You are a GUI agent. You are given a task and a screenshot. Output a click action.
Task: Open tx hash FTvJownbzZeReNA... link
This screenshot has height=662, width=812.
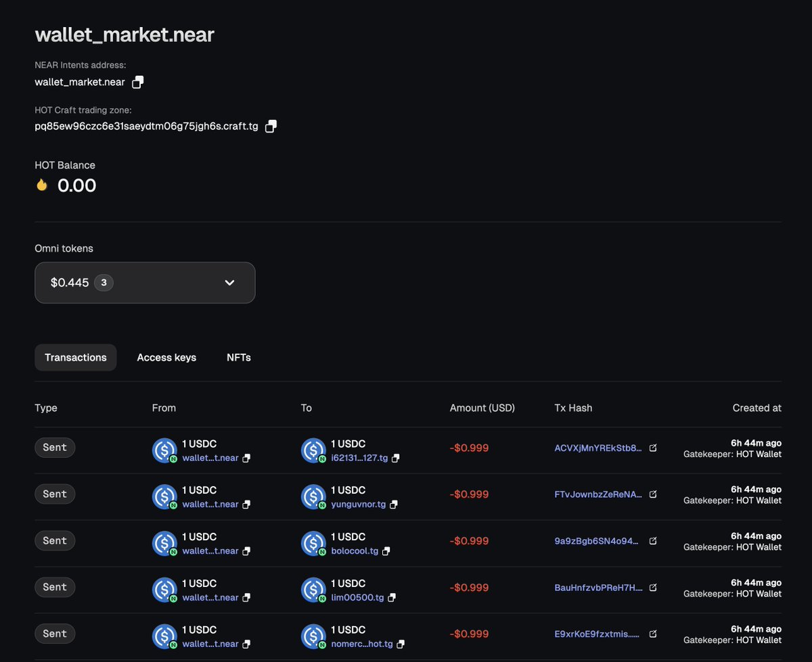(598, 494)
